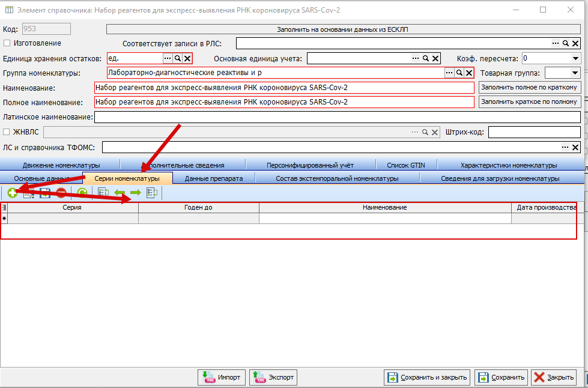Expand the Коэф. пересчета dropdown
The image size is (588, 388).
pos(575,58)
